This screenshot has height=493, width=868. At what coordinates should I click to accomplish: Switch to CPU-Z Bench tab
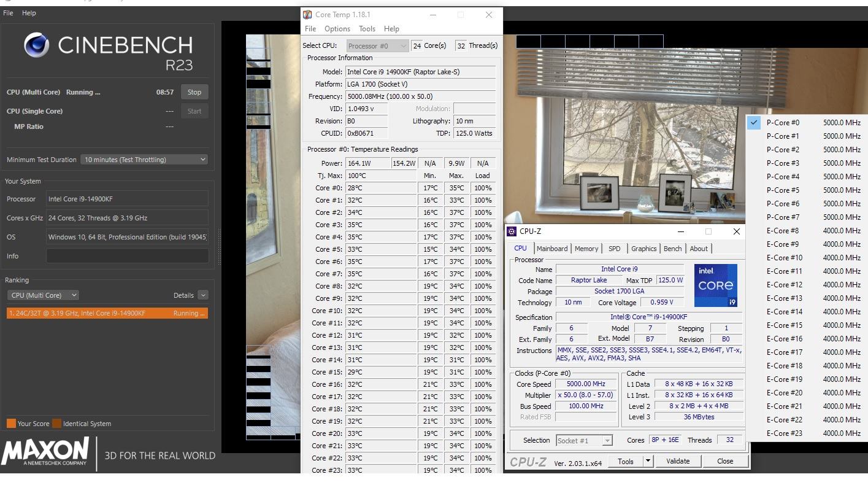[672, 249]
